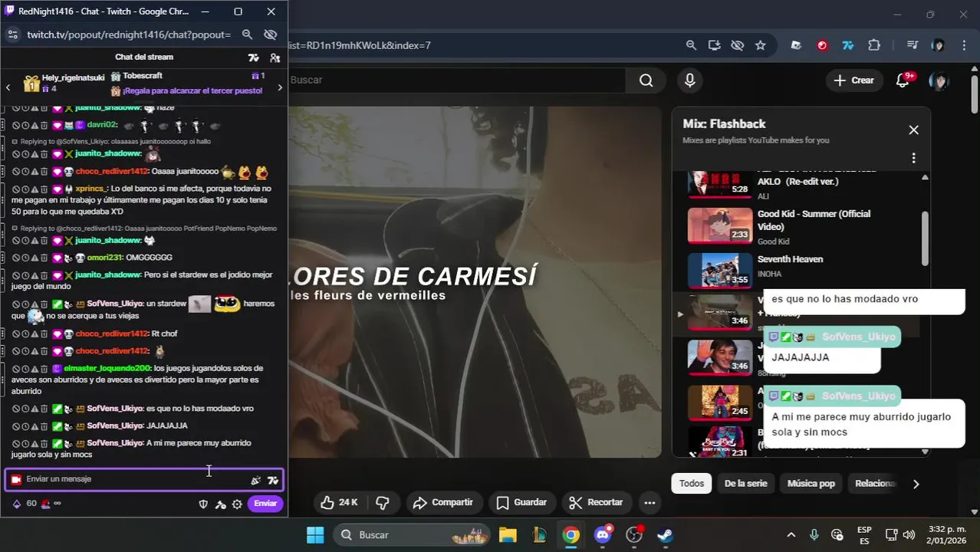Ban davri02 using the ban icon
The height and width of the screenshot is (552, 980).
[x=16, y=125]
